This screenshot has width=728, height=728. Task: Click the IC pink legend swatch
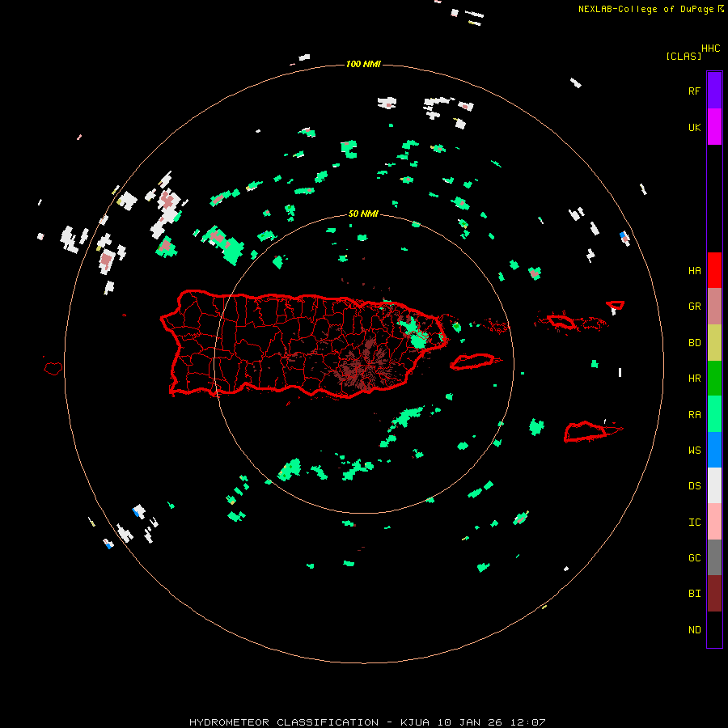click(714, 522)
